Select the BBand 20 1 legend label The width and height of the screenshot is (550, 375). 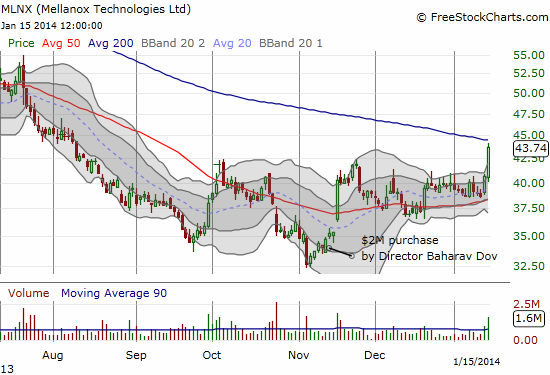pyautogui.click(x=290, y=43)
